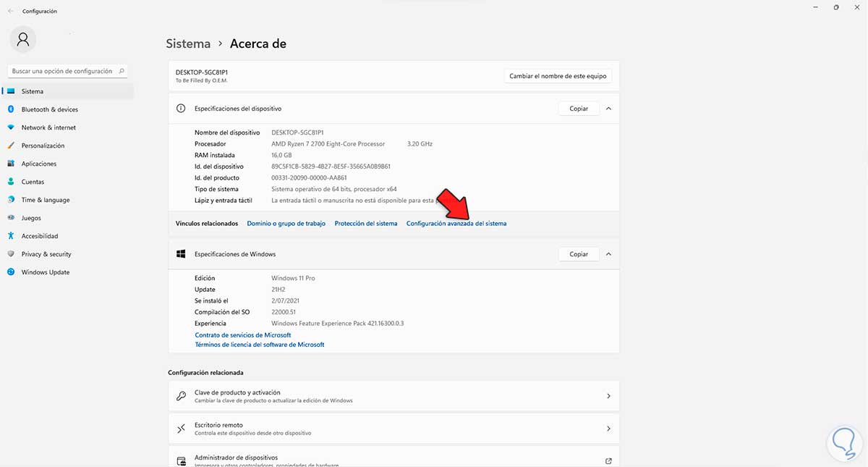
Task: Click the external link icon for Administrador de dispositivos
Action: [608, 460]
